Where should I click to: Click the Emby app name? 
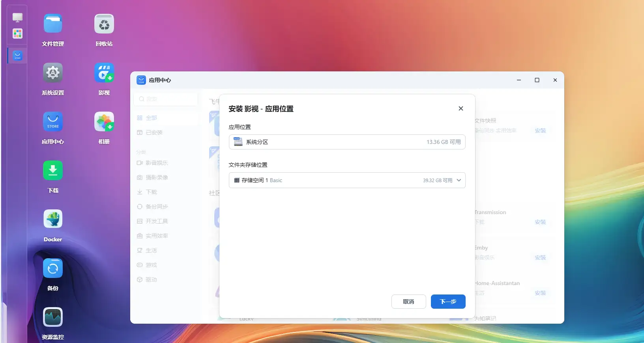tap(481, 248)
